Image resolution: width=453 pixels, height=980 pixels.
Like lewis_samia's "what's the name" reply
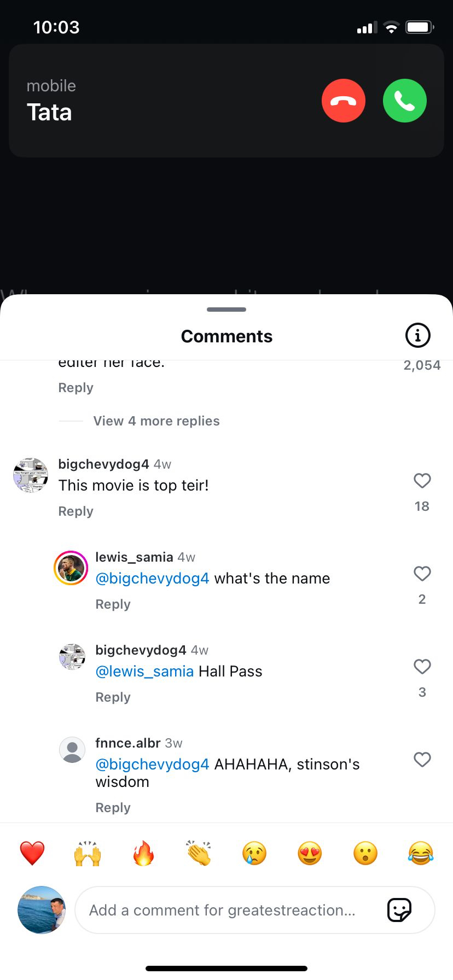(x=422, y=574)
